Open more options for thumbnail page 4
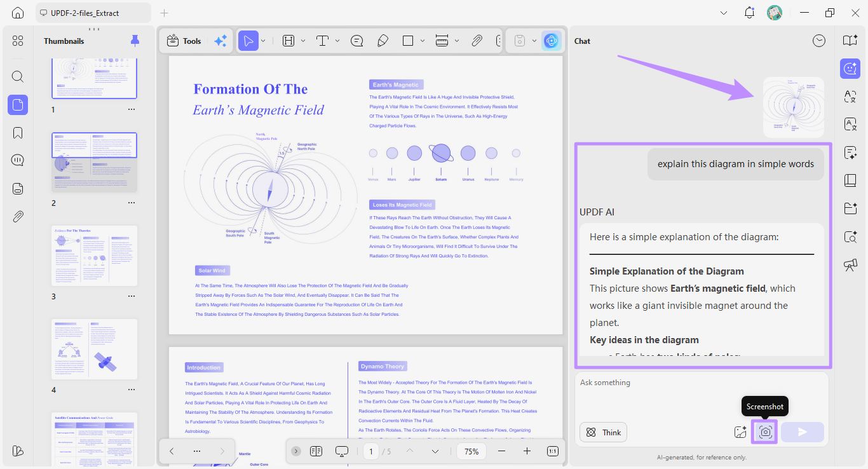 click(x=132, y=390)
